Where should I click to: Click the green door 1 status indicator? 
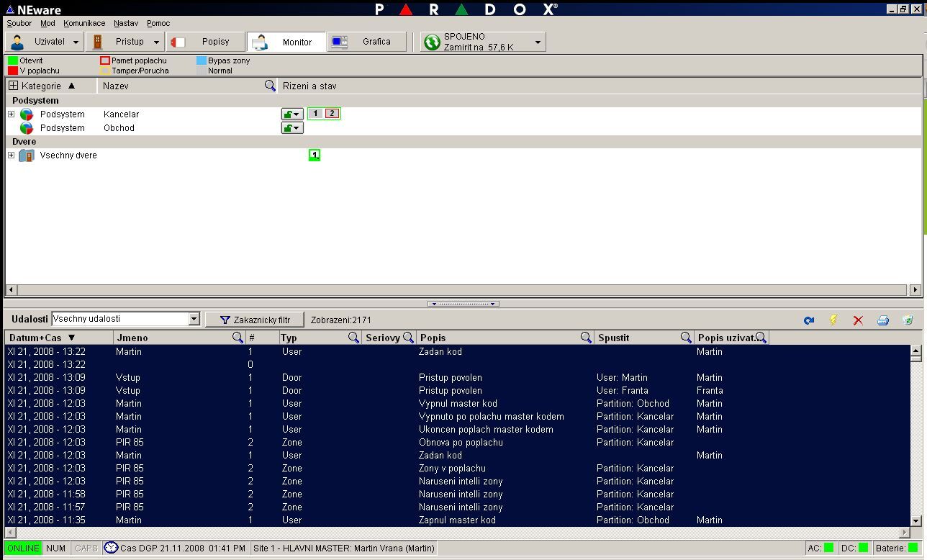tap(315, 155)
